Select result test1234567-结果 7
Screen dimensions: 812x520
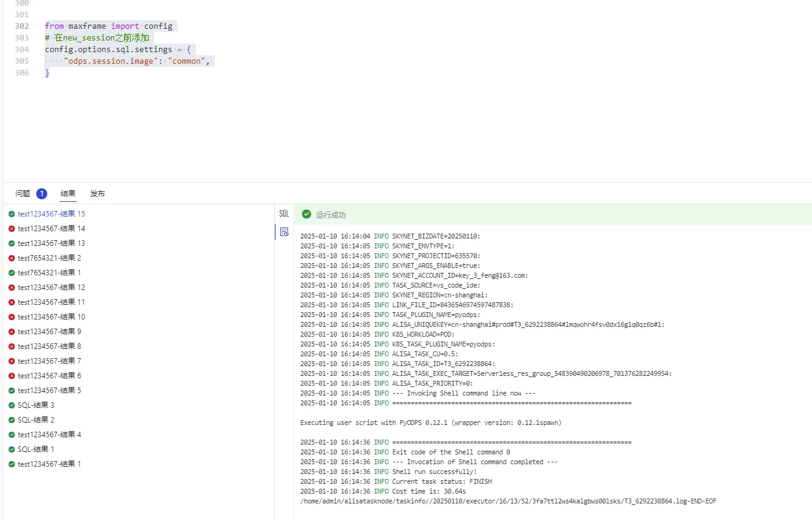(x=50, y=361)
